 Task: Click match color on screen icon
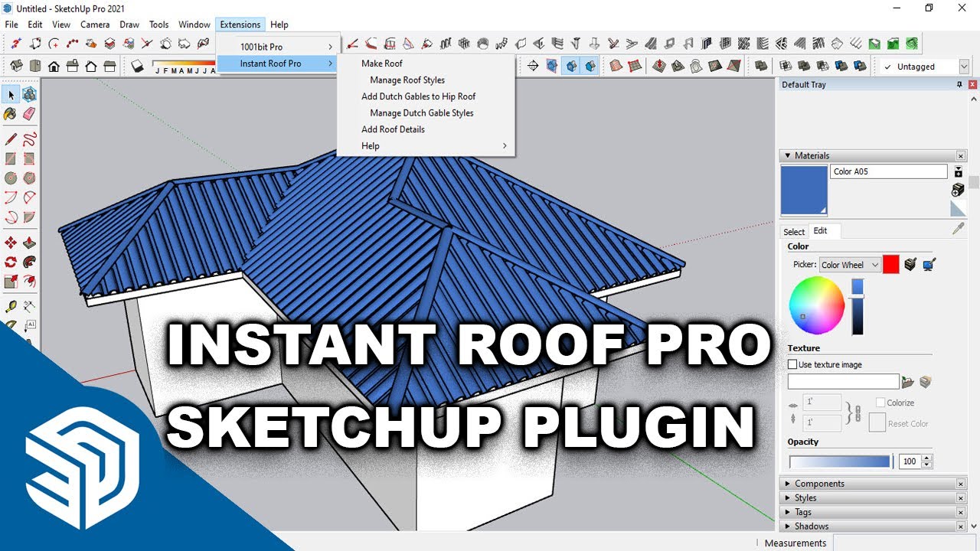929,265
